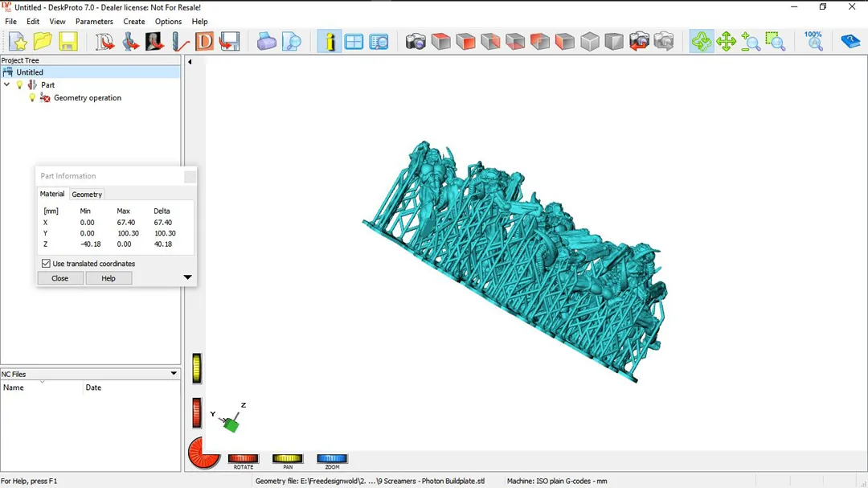Toggle the Geometry operation light bulb
This screenshot has height=488, width=868.
click(32, 98)
